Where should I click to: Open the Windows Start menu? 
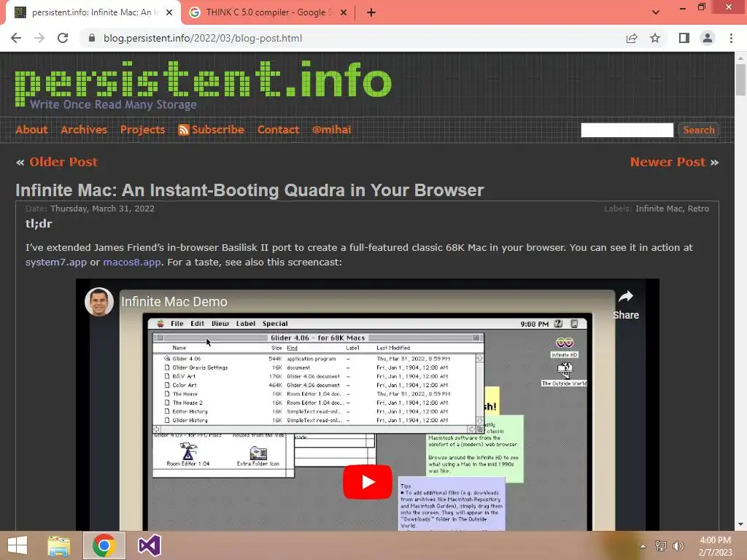(x=18, y=545)
